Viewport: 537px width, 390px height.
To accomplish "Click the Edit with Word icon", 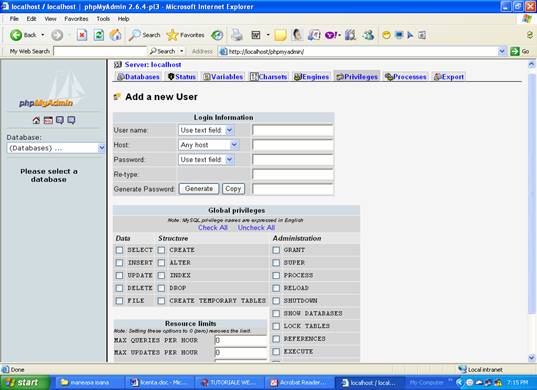I will click(x=256, y=35).
